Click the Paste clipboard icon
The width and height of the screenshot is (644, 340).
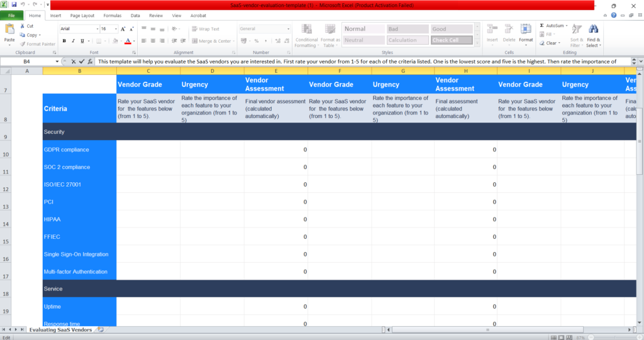tap(9, 30)
